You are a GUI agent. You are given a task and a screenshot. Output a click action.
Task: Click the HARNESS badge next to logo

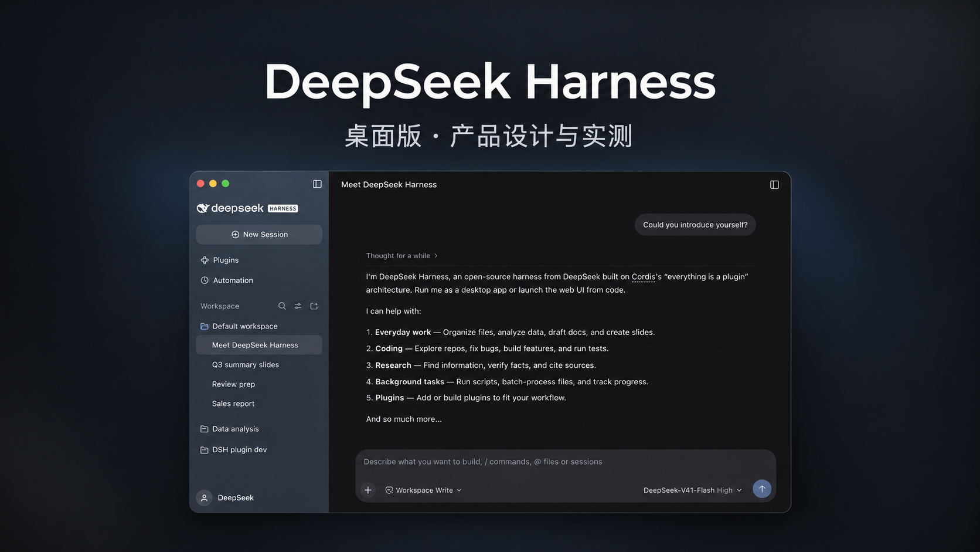[283, 209]
